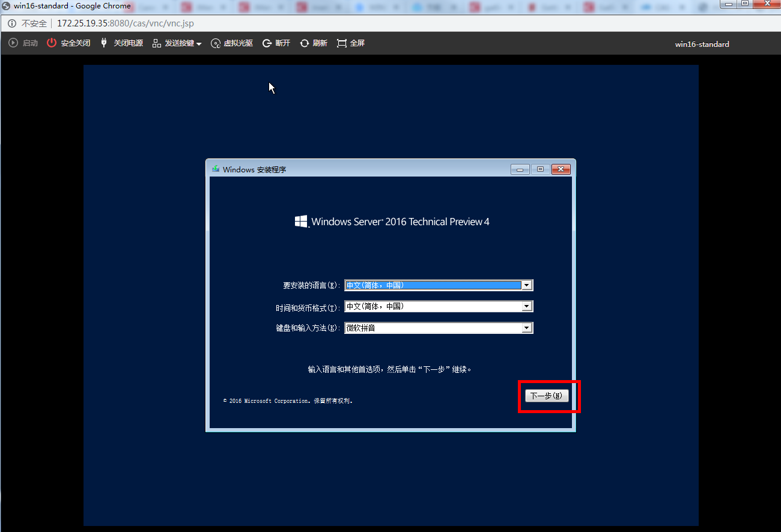This screenshot has height=532, width=781.
Task: Click the win16-standard label in toolbar
Action: [x=702, y=44]
